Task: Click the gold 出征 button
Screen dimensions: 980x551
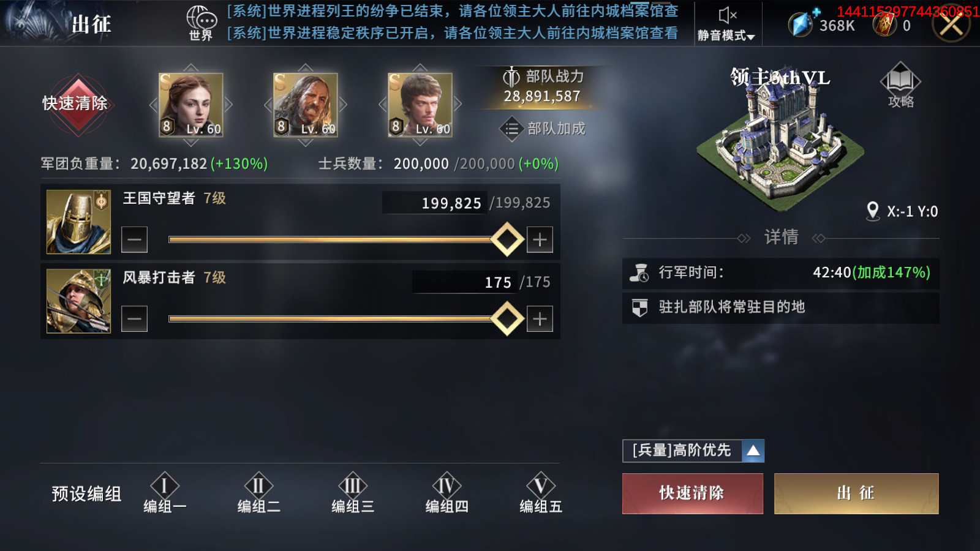Action: (x=856, y=493)
